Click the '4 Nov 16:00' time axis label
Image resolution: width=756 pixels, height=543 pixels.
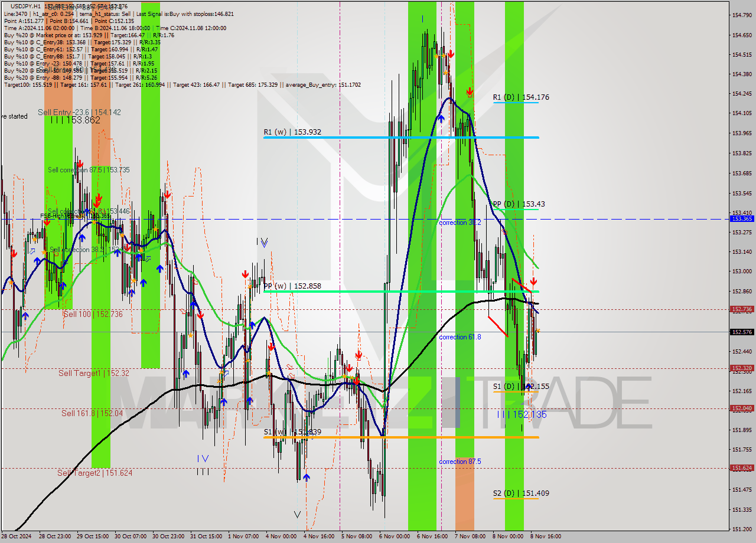319,537
